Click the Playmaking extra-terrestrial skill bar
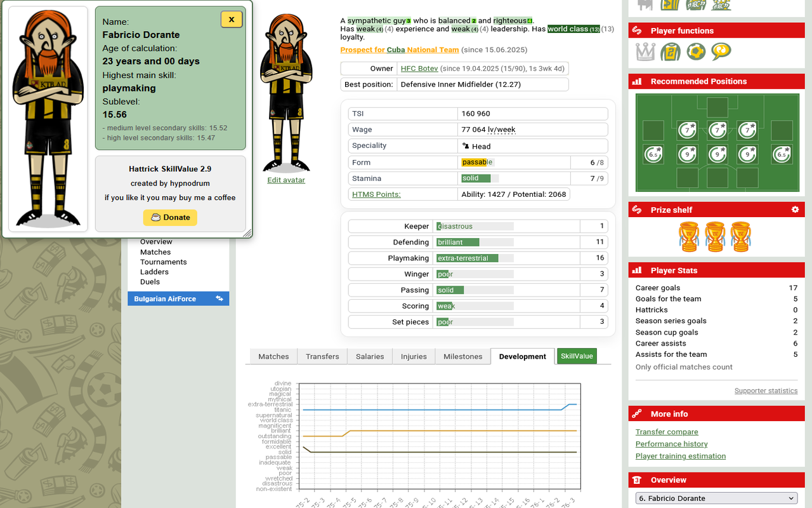Image resolution: width=812 pixels, height=508 pixels. click(x=475, y=258)
